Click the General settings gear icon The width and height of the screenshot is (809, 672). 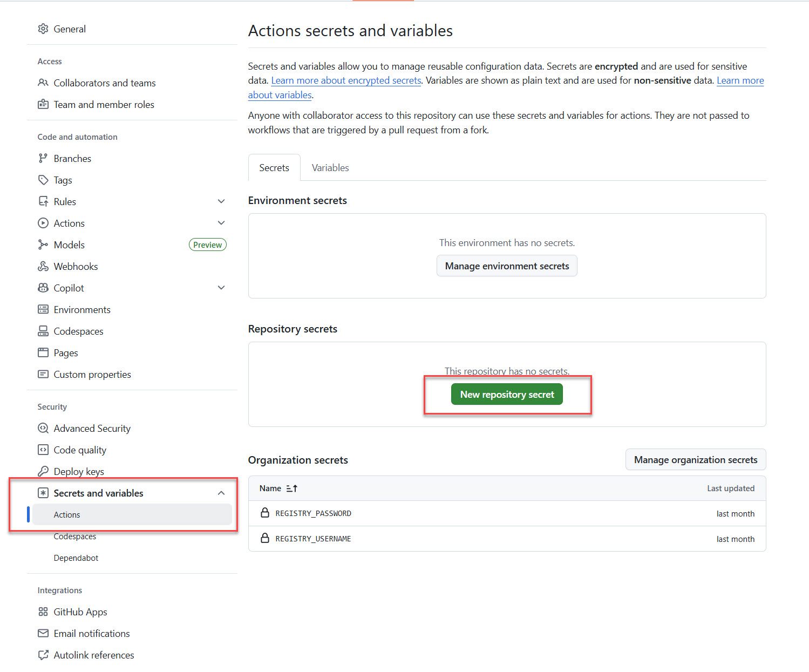coord(43,29)
